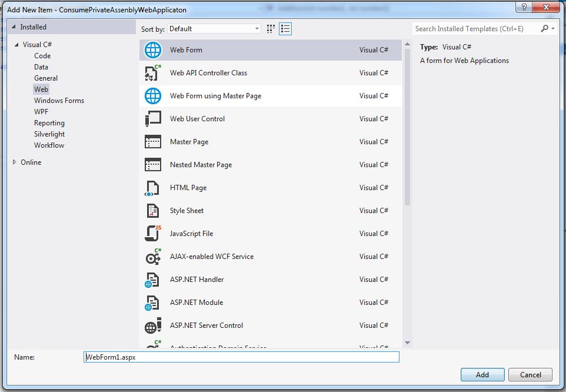
Task: Open the Sort by Default dropdown
Action: [x=214, y=29]
